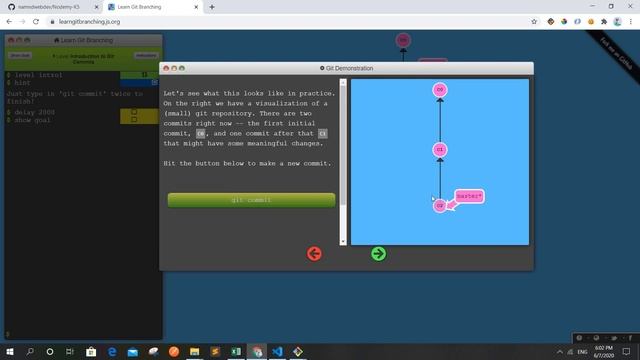
Task: Click red dot in Learn Git Branching terminal
Action: (11, 40)
